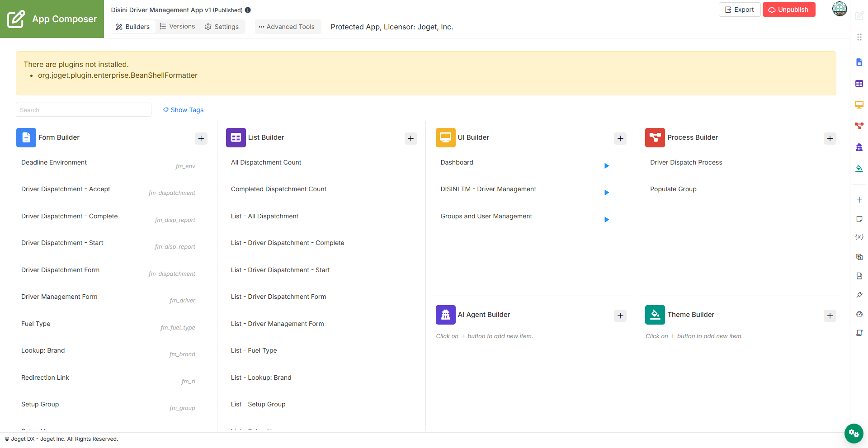Click the process flow icon in right sidebar
Screen dimensions: 868x448
click(x=859, y=126)
